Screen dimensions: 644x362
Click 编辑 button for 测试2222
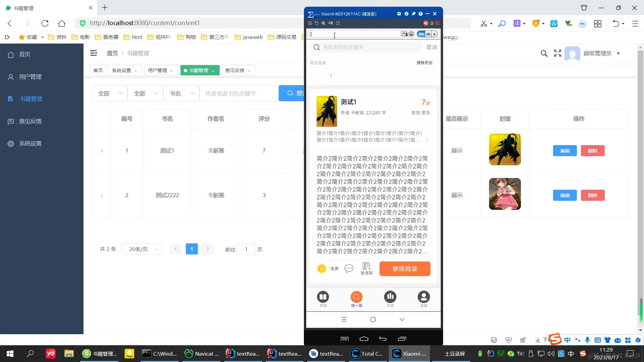click(565, 195)
